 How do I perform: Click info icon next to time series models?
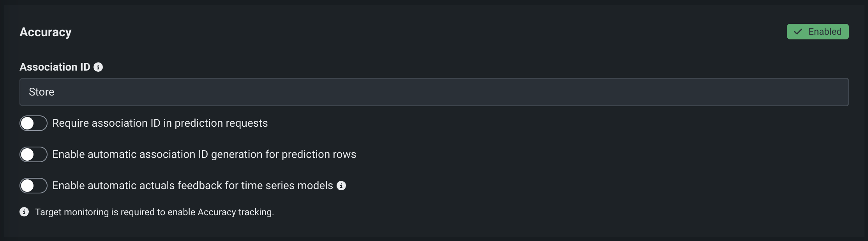tap(341, 186)
